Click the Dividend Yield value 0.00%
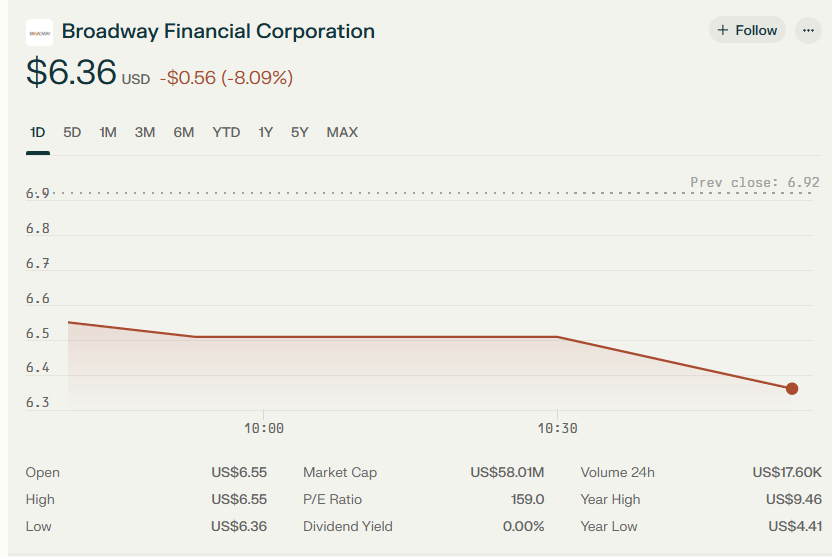 click(524, 526)
